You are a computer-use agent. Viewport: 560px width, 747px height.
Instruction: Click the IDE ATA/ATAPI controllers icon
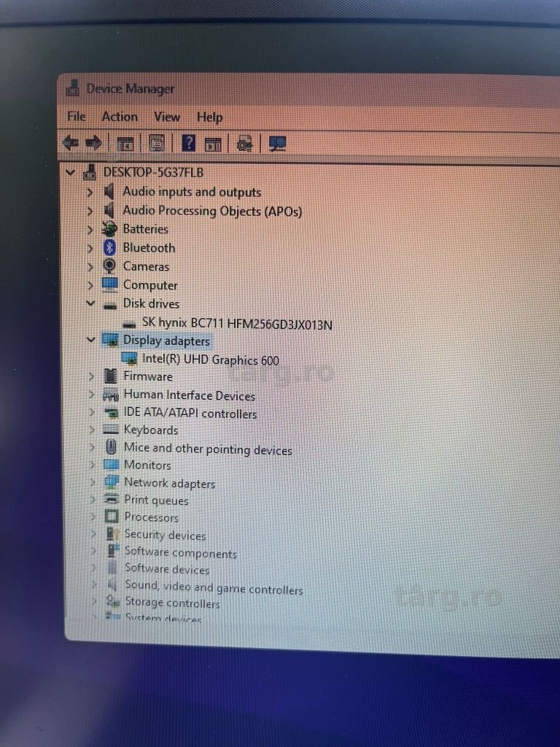click(111, 413)
